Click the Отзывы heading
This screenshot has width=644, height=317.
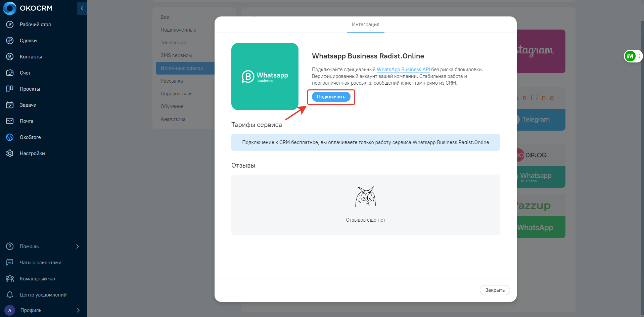coord(243,166)
